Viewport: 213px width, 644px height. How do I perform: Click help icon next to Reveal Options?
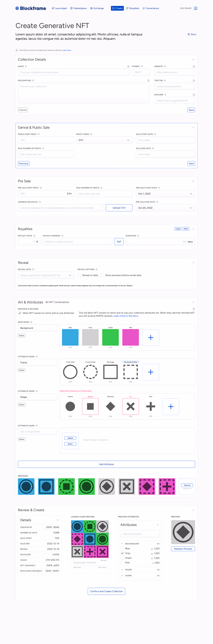point(96,270)
